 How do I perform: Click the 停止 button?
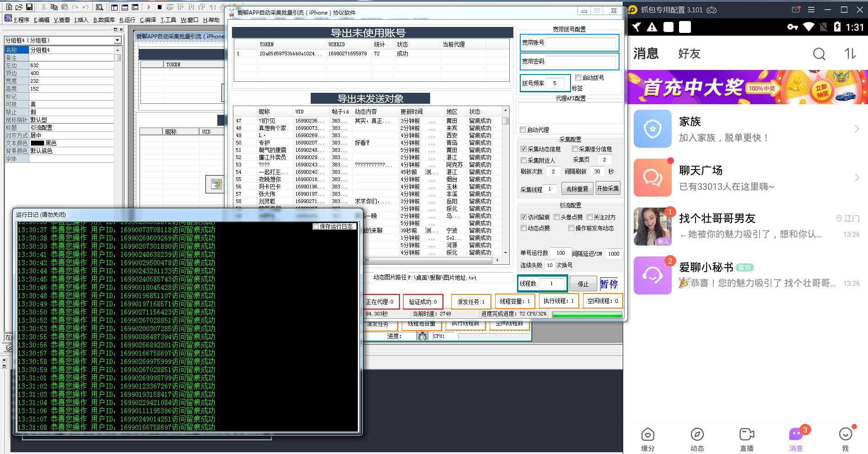click(x=583, y=284)
